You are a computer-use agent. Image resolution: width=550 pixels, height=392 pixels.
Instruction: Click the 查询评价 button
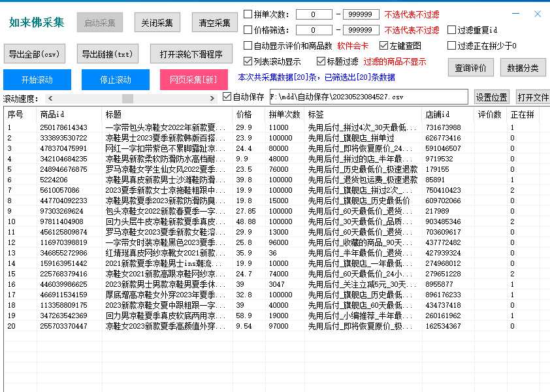pos(470,67)
